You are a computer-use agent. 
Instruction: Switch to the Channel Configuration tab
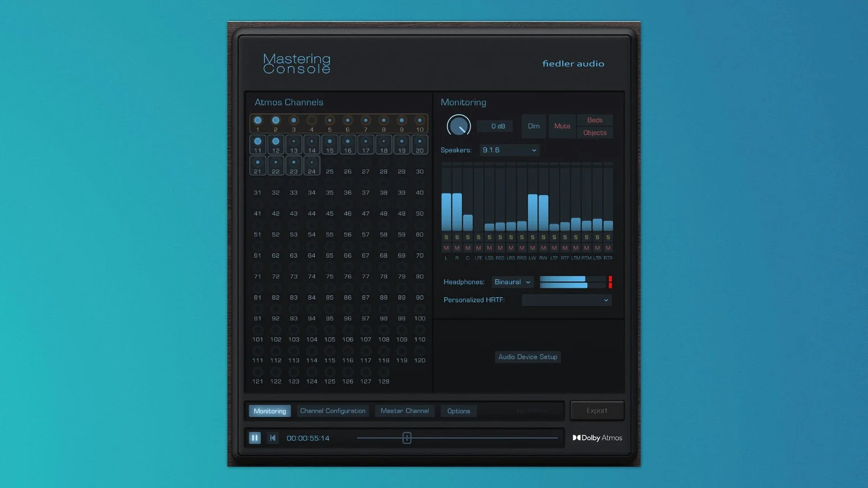pos(333,411)
